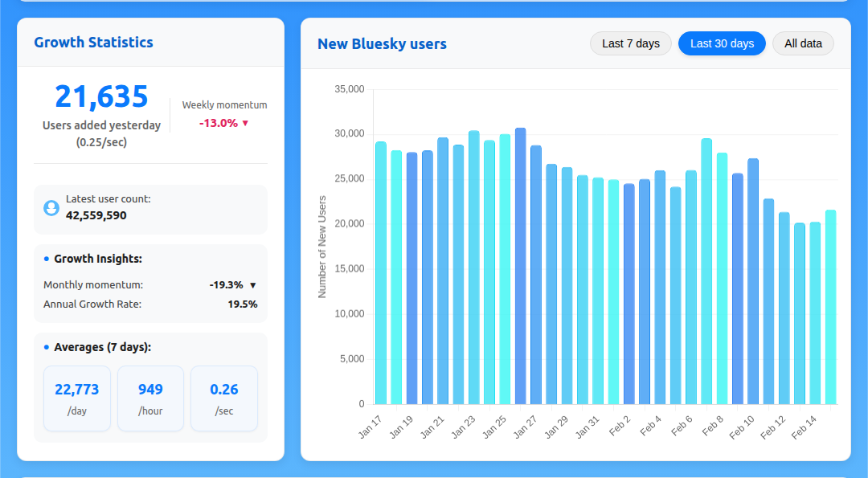This screenshot has height=478, width=868.
Task: Click the red weekly momentum down arrow
Action: [245, 124]
